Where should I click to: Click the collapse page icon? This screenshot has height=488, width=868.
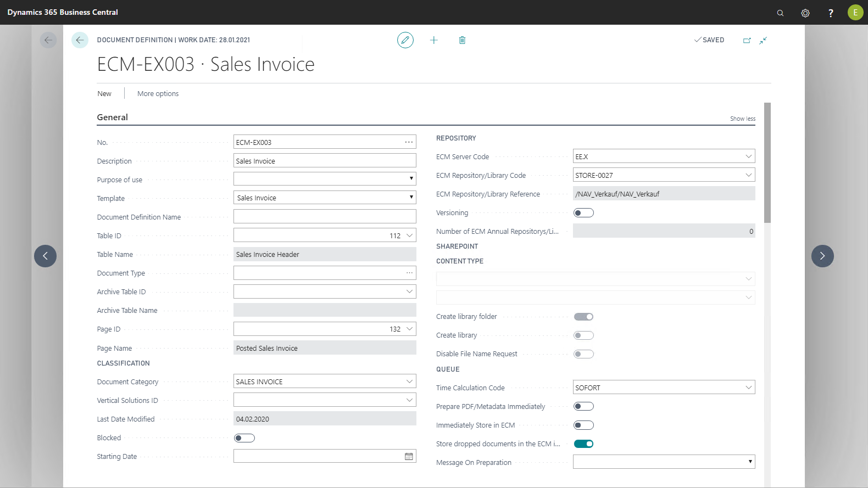(x=763, y=40)
